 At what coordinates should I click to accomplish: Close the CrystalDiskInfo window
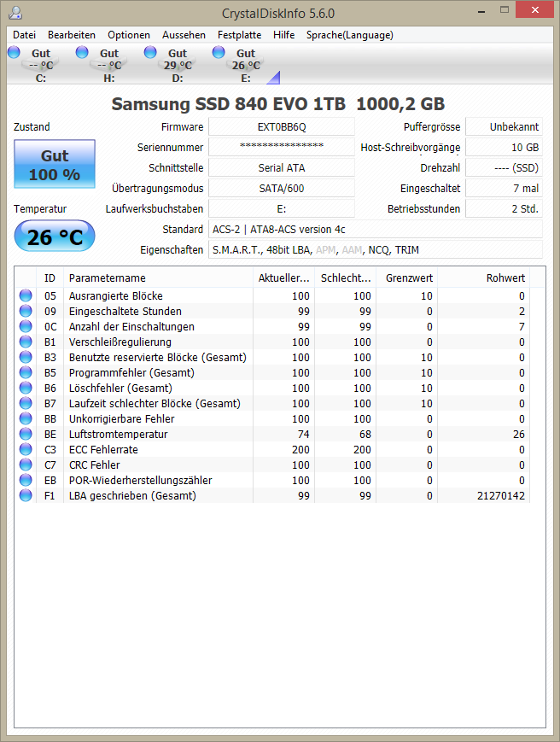coord(534,10)
